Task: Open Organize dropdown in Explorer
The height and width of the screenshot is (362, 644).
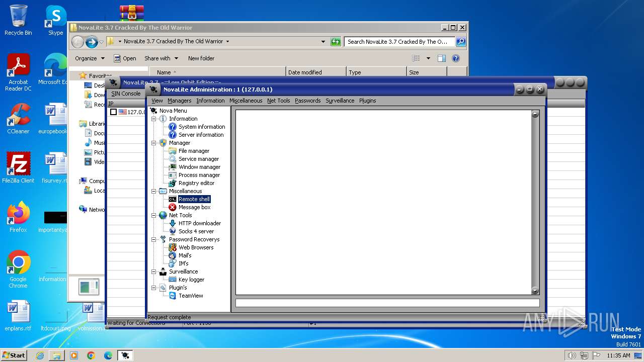Action: point(90,58)
